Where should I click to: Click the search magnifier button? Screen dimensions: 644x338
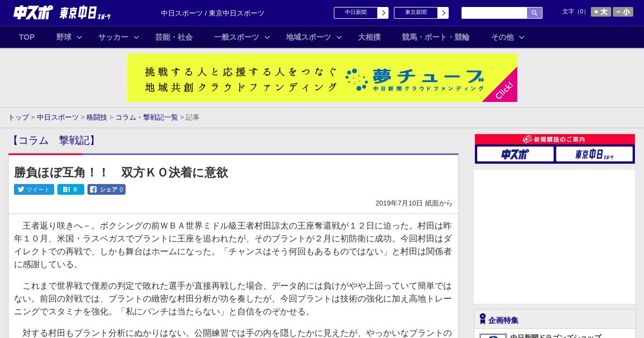click(x=535, y=13)
